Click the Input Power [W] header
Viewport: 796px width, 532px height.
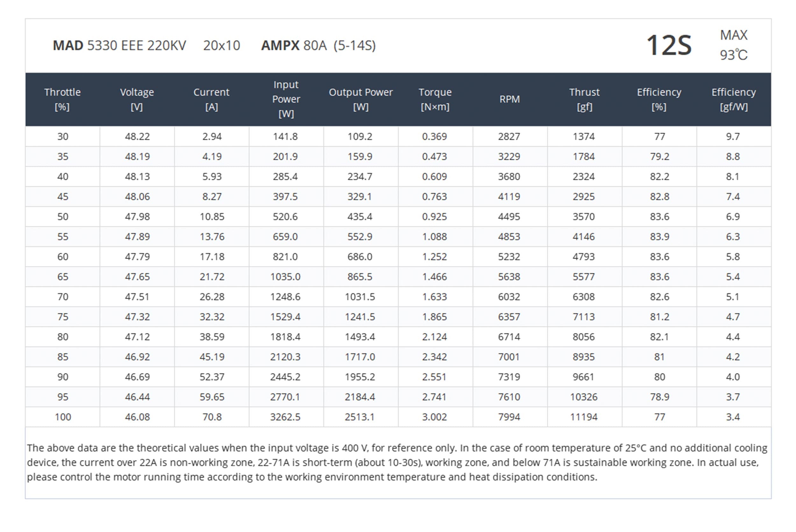(286, 99)
